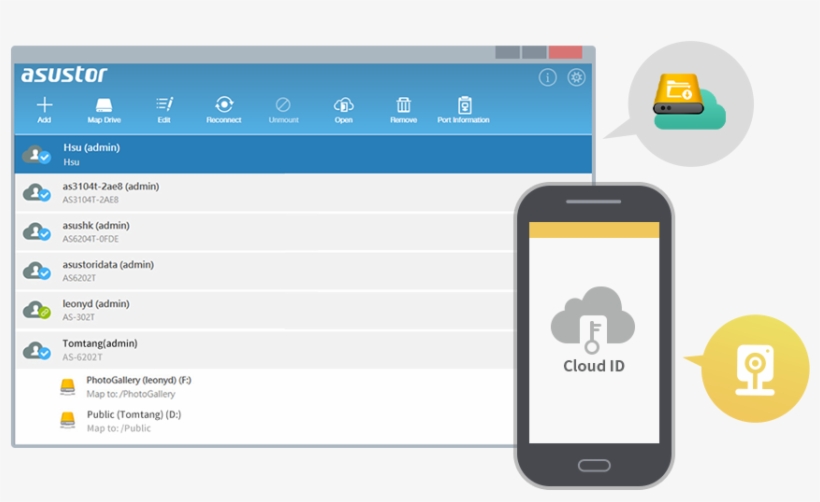Viewport: 820px width, 502px height.
Task: Open settings via the gear icon
Action: click(x=576, y=77)
